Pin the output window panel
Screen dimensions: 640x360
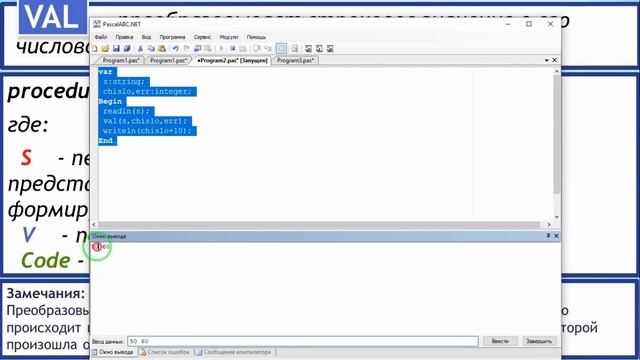[x=548, y=236]
